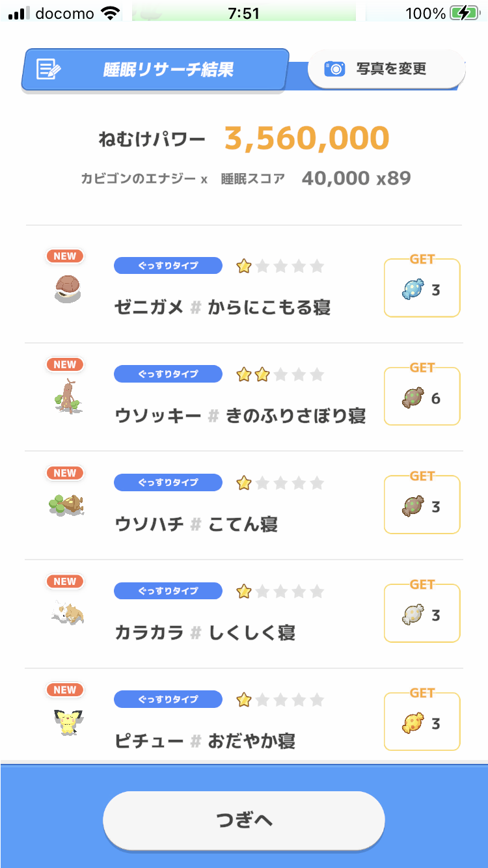This screenshot has height=868, width=488.
Task: Tap the ねむけパワー 3,560,000 value
Action: tap(307, 139)
